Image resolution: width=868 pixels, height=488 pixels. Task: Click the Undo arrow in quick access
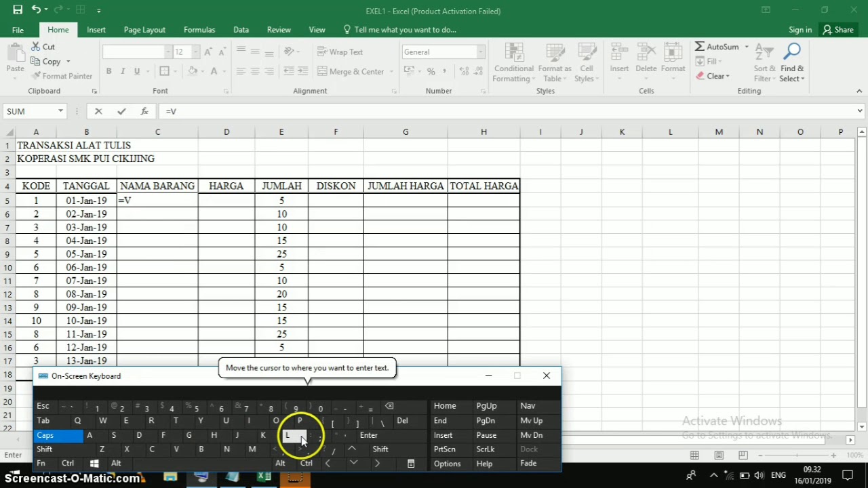(35, 10)
